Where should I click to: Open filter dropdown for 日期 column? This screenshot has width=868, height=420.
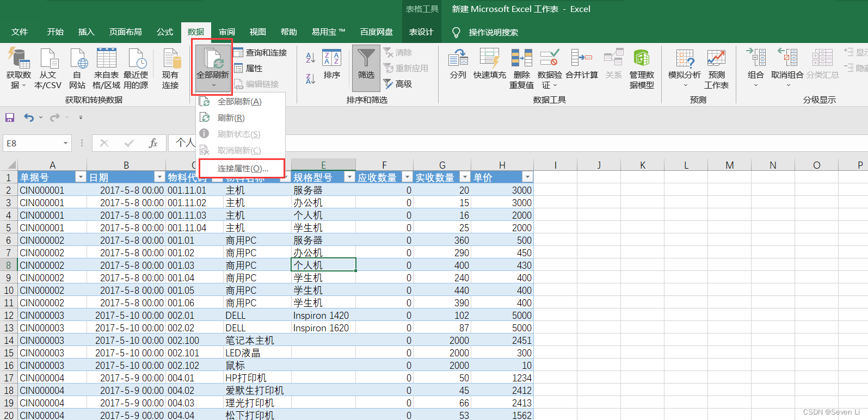[159, 177]
